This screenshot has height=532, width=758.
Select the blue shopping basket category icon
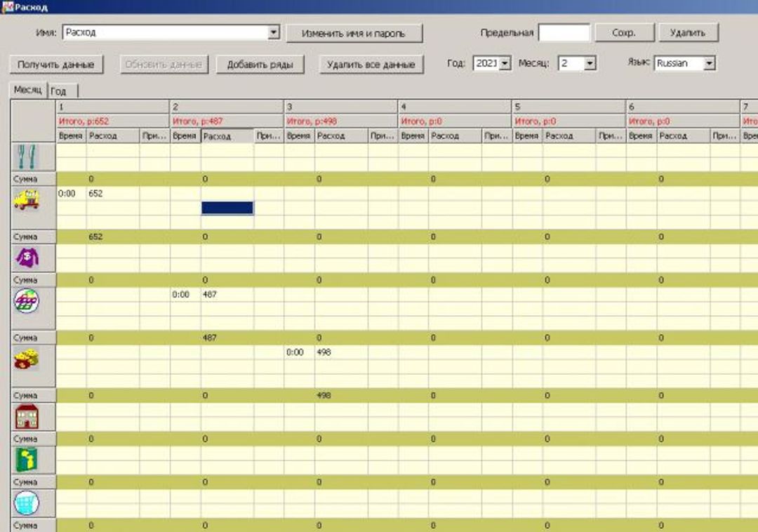point(27,503)
